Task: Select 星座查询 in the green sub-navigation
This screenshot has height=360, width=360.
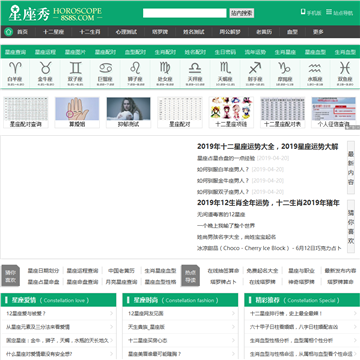Action: coord(15,52)
